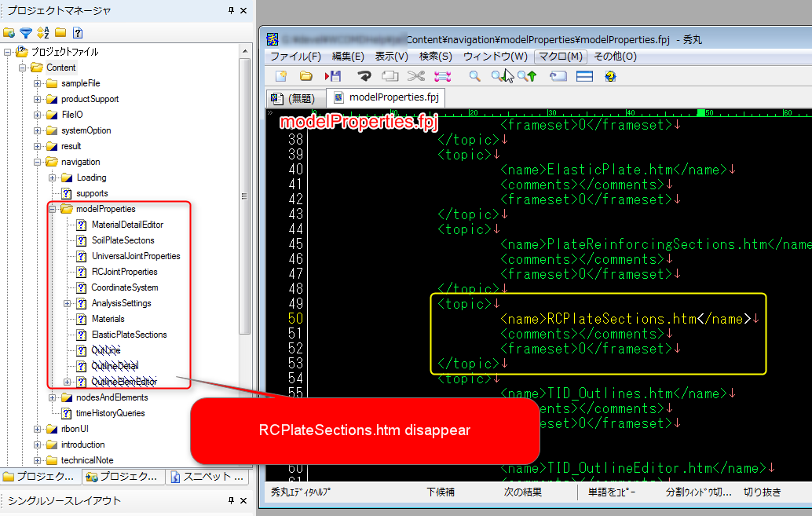Select the MaterialDetailEditor topic
The width and height of the screenshot is (812, 516).
click(127, 225)
